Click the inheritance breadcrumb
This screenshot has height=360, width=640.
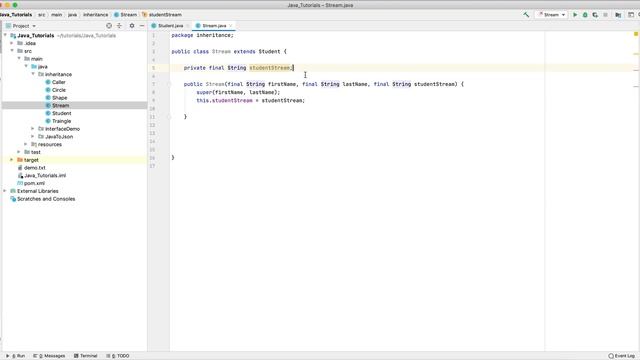[96, 15]
